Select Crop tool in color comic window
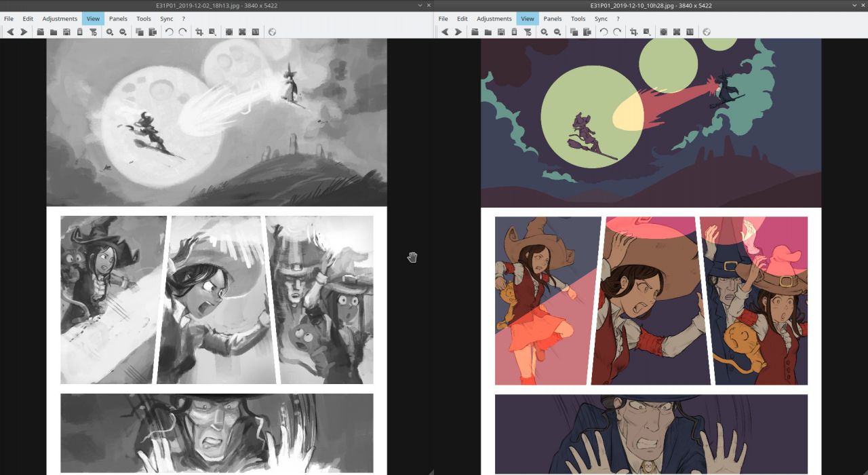The height and width of the screenshot is (475, 868). pos(633,32)
